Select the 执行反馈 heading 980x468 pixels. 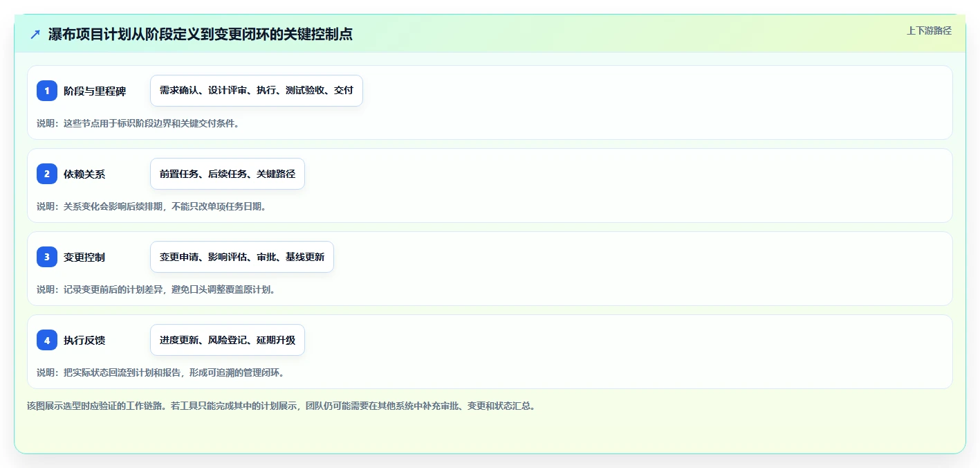point(84,340)
